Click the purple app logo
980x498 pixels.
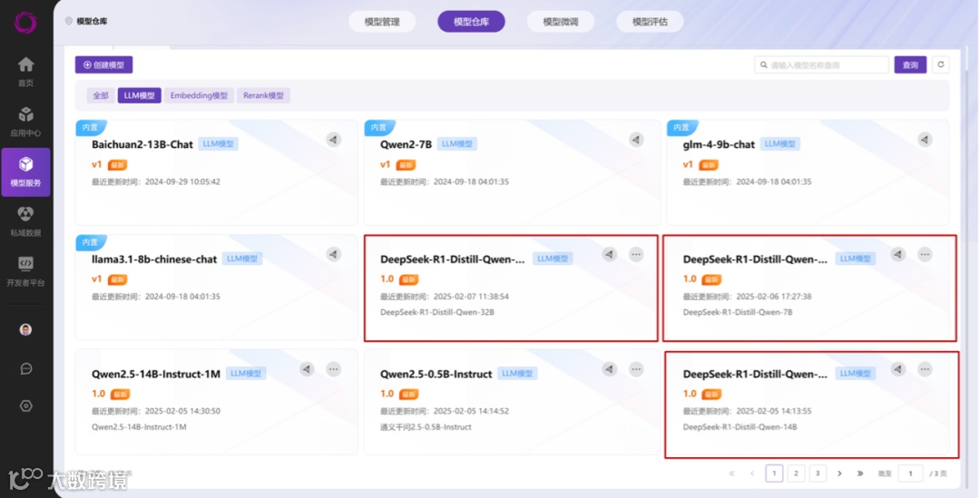coord(25,23)
